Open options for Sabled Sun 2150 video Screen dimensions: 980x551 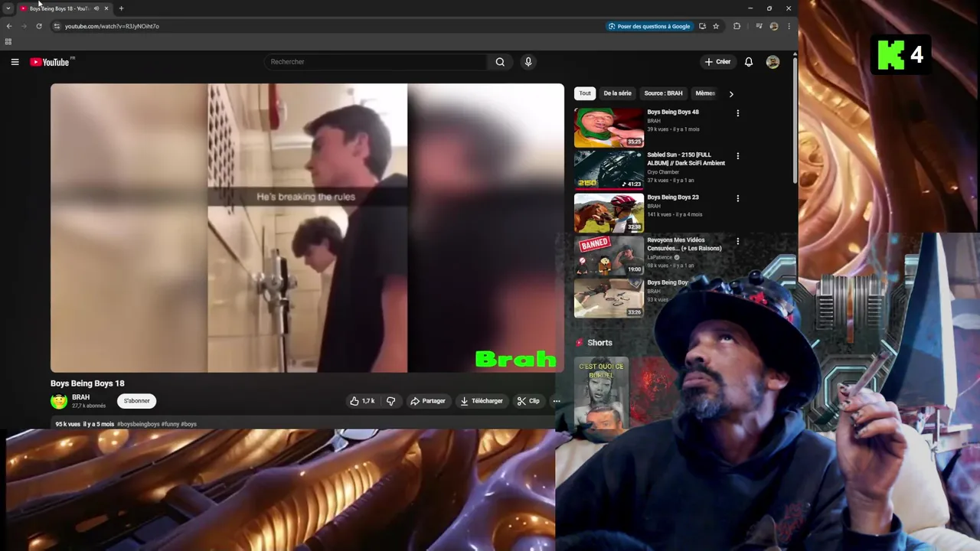pyautogui.click(x=738, y=156)
